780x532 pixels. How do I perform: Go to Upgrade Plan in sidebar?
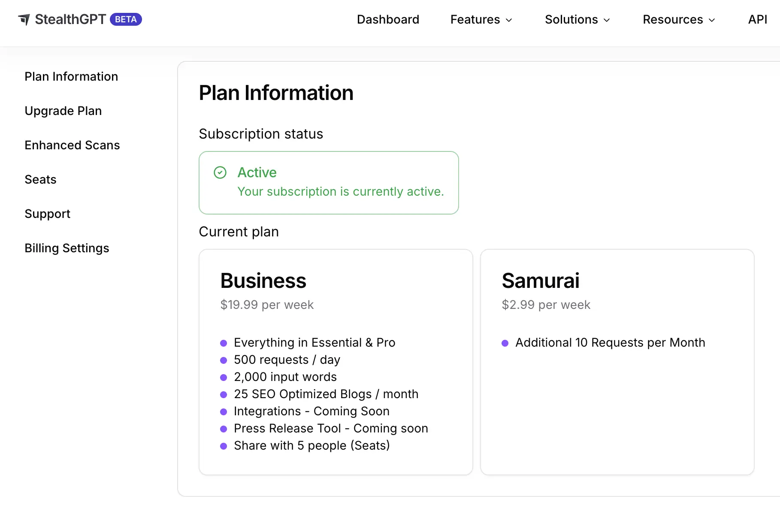pos(63,111)
